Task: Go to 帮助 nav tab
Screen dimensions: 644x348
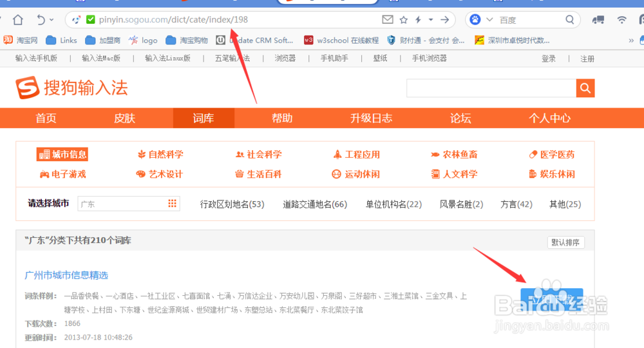Action: click(282, 119)
